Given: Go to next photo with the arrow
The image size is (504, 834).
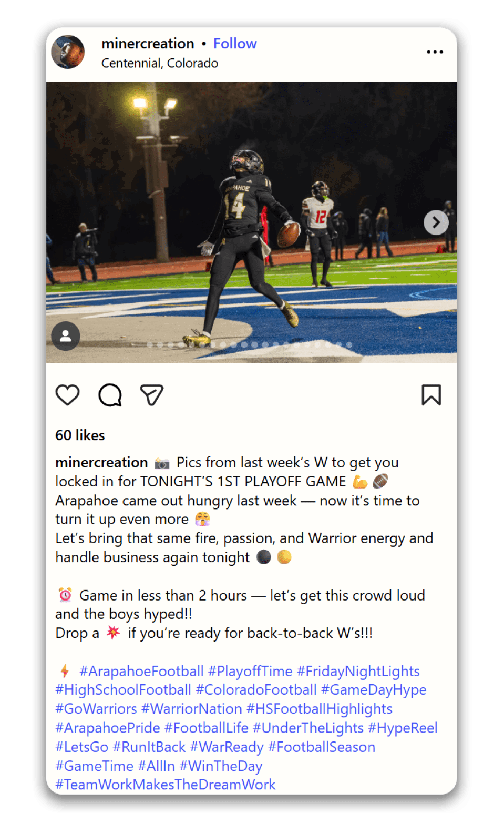Looking at the screenshot, I should (436, 222).
